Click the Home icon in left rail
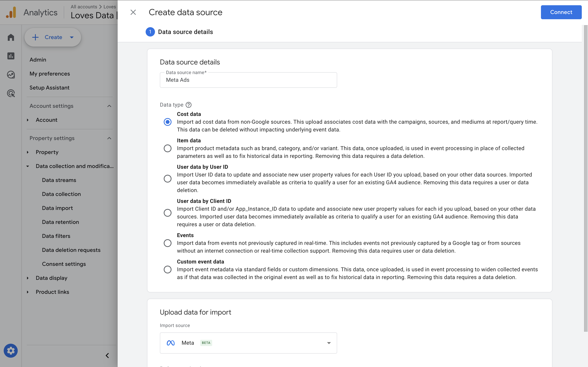The image size is (588, 367). click(11, 37)
